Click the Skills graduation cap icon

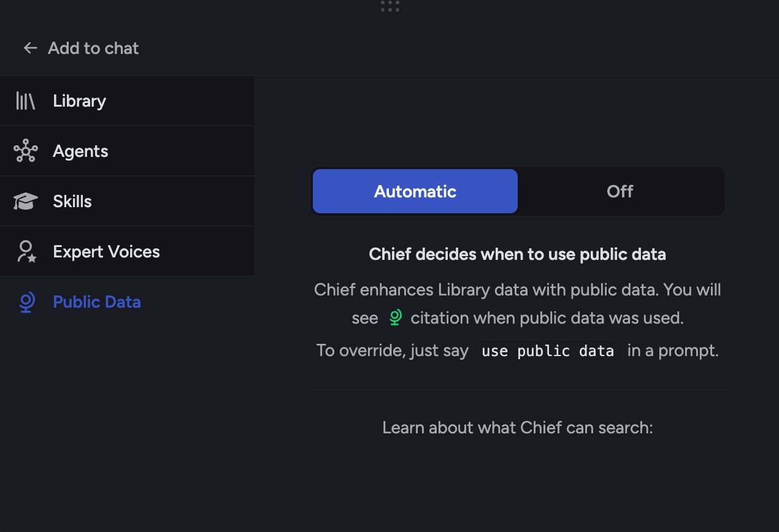tap(25, 201)
